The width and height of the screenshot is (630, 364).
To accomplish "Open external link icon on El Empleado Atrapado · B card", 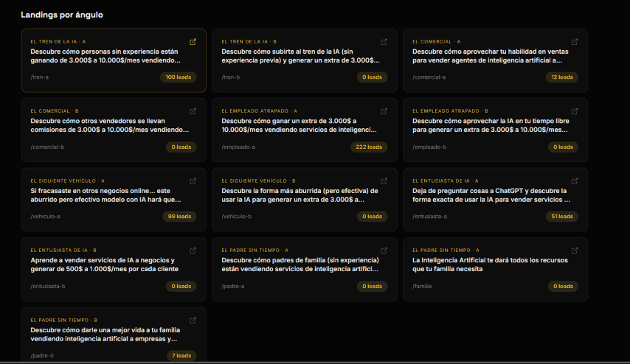I will (x=575, y=111).
